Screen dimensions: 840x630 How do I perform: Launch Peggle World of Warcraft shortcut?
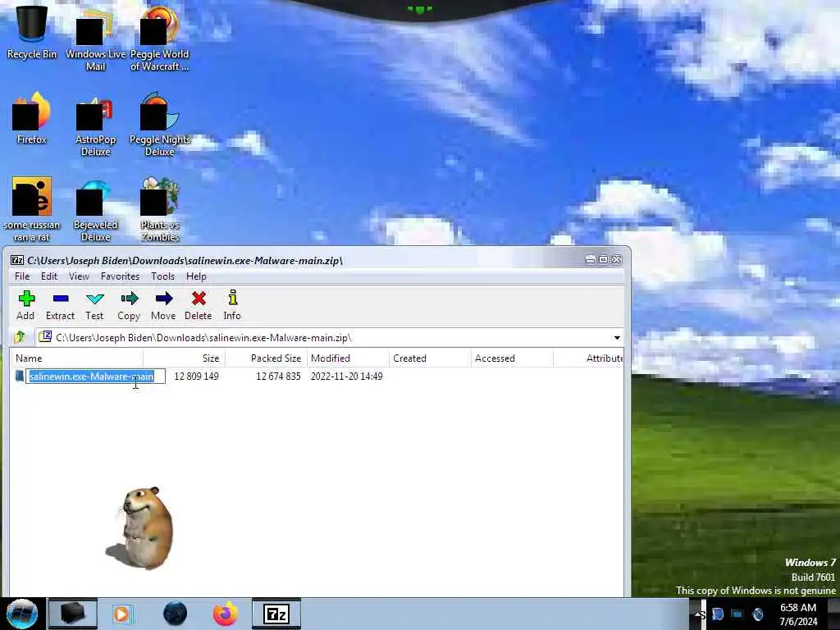159,38
